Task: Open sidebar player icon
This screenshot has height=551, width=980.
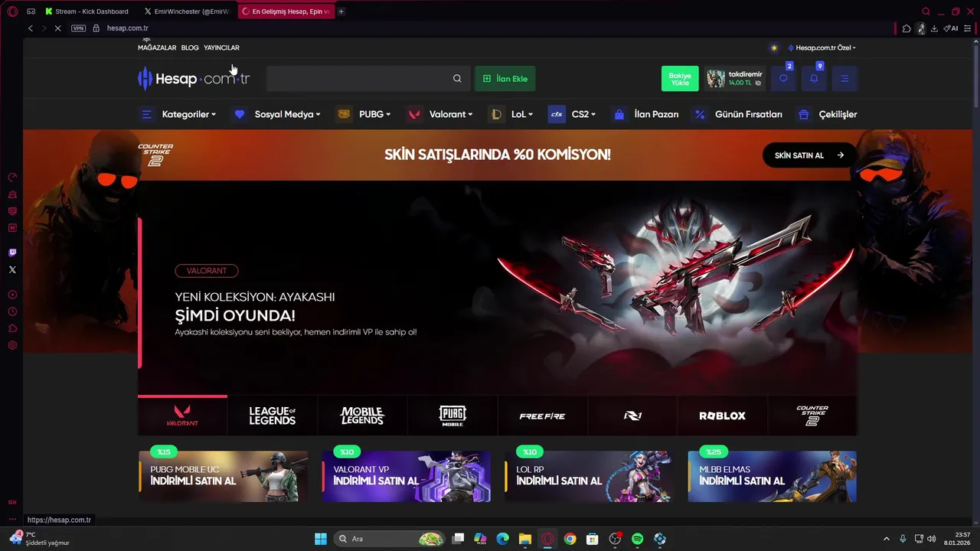Action: pyautogui.click(x=12, y=295)
